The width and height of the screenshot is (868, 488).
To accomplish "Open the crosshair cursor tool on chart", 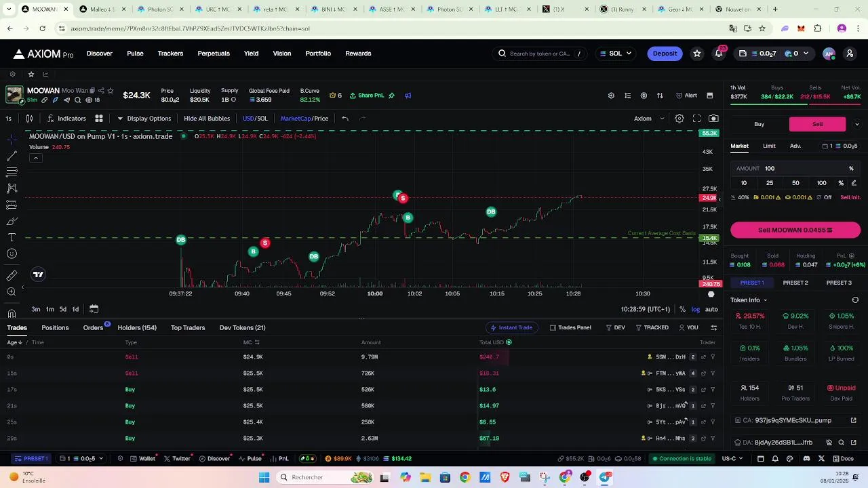I will 12,139.
